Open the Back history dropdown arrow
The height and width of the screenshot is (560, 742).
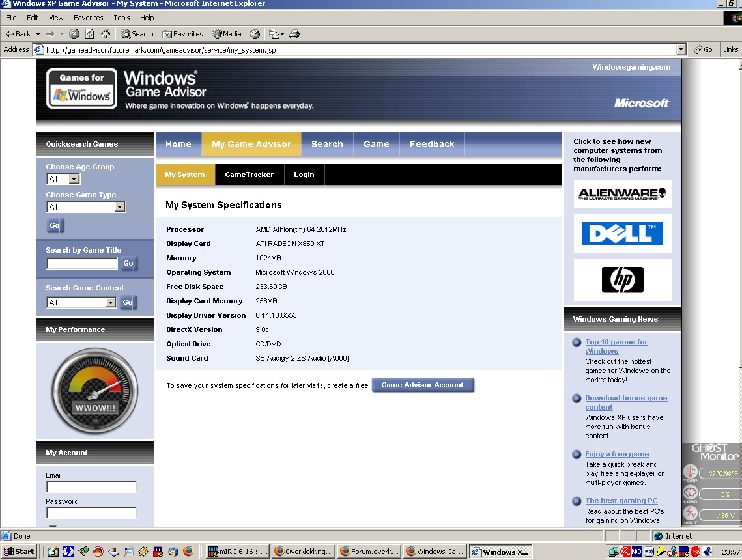38,34
